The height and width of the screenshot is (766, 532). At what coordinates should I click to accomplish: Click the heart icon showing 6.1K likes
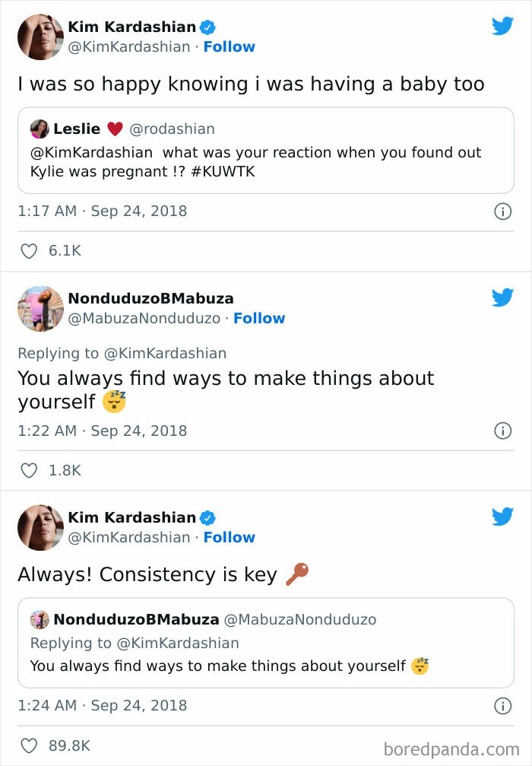(x=28, y=250)
